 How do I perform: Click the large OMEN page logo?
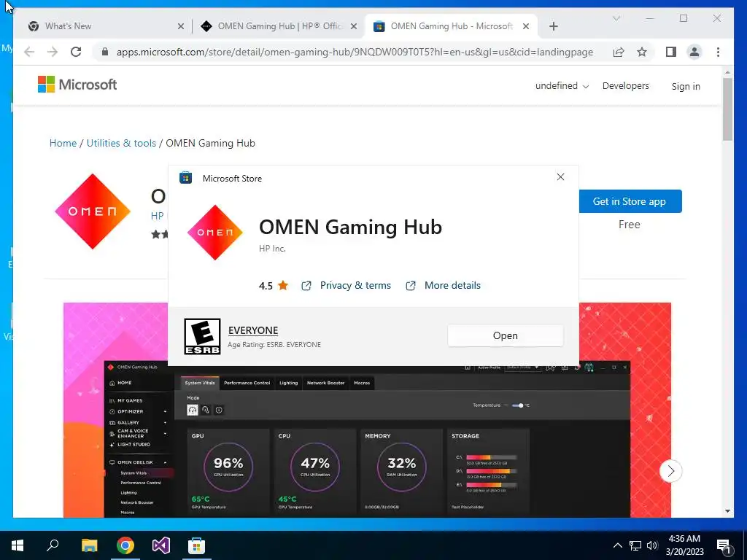[x=93, y=211]
